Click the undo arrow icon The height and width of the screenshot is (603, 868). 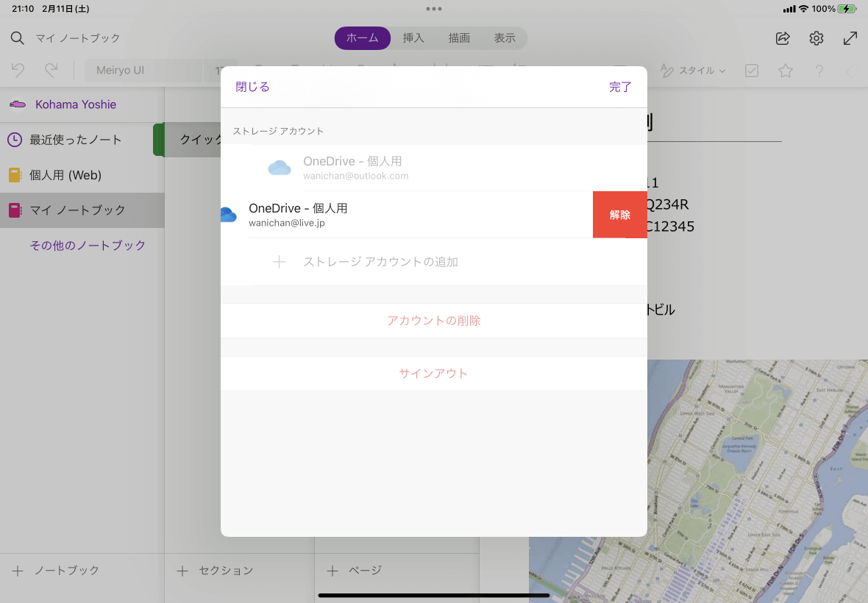[x=18, y=71]
